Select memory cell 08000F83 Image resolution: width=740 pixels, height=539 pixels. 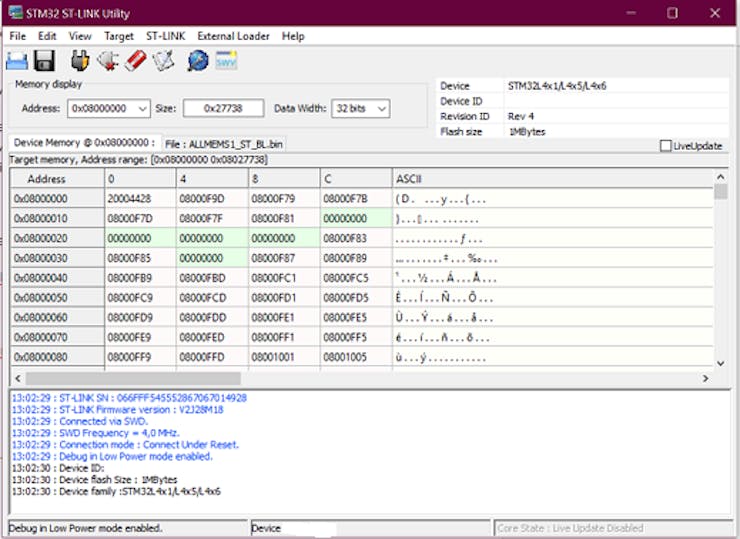[356, 238]
